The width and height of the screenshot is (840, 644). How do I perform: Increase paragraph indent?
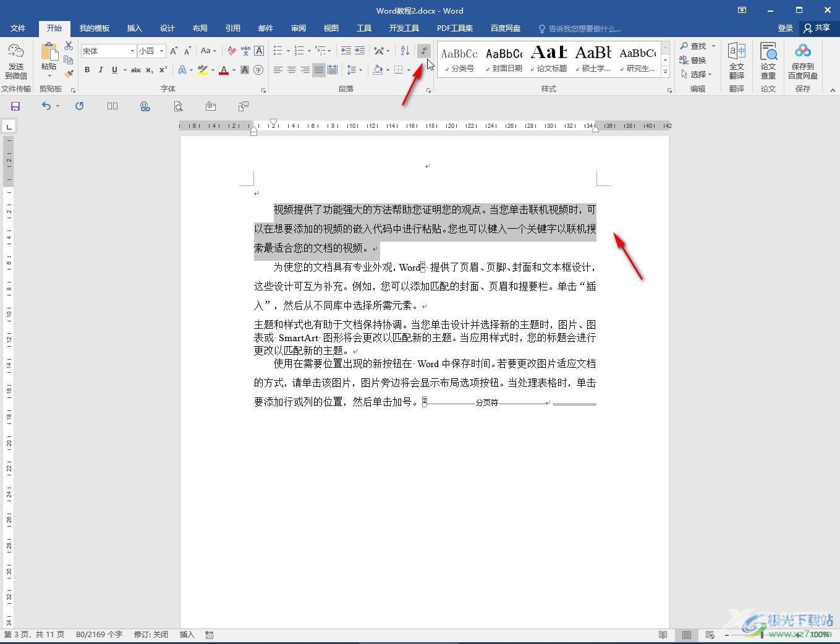[x=360, y=51]
